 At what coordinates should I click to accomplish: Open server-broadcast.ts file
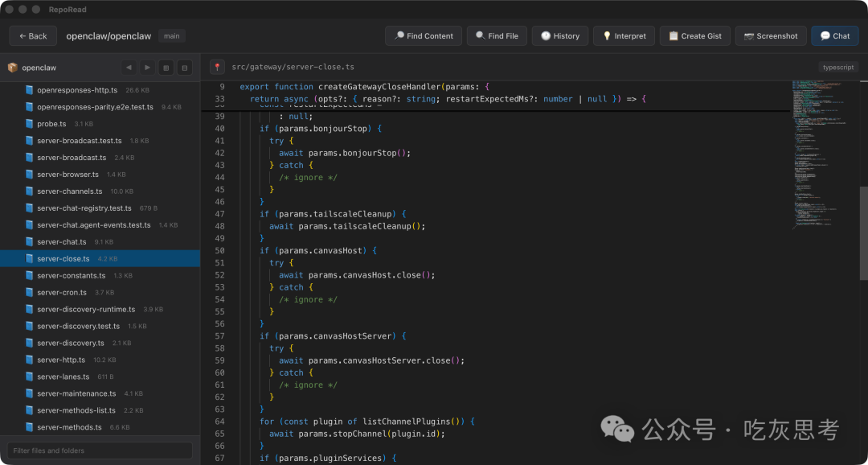click(100, 158)
